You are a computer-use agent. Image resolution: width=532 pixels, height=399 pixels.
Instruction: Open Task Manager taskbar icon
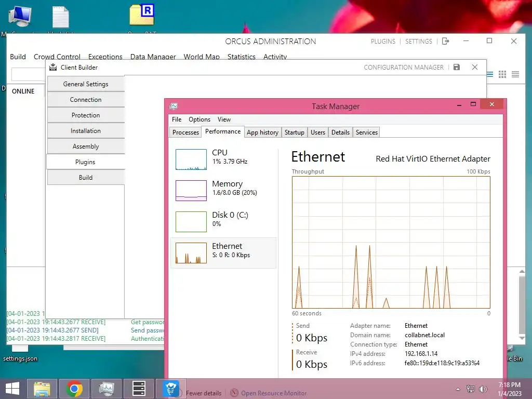[x=107, y=389]
